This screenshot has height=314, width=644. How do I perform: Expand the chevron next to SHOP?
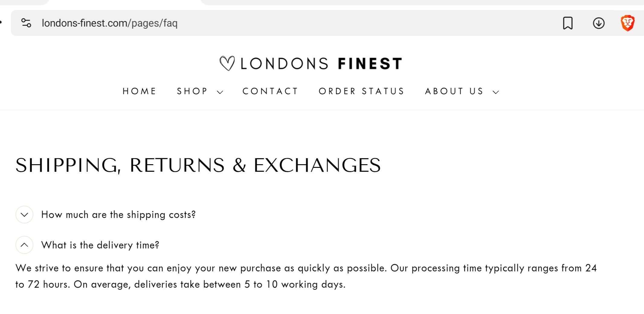coord(220,92)
